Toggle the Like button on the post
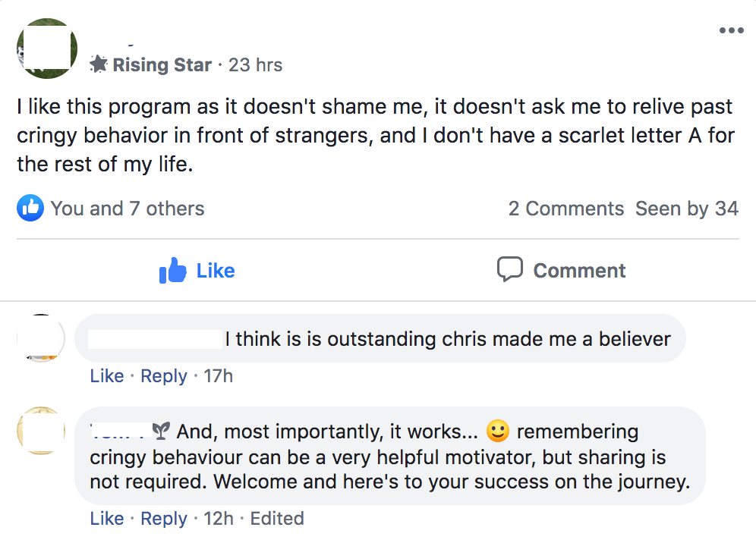 [197, 270]
